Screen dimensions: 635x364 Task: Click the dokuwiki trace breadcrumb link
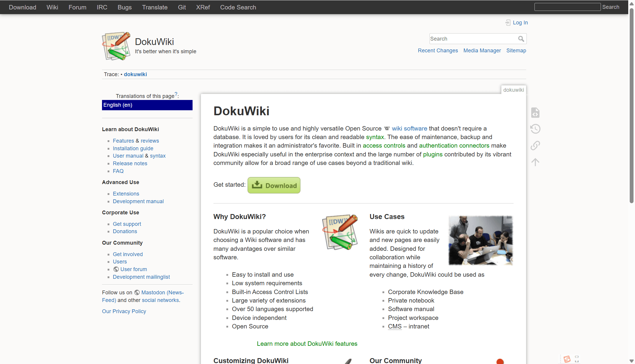135,74
